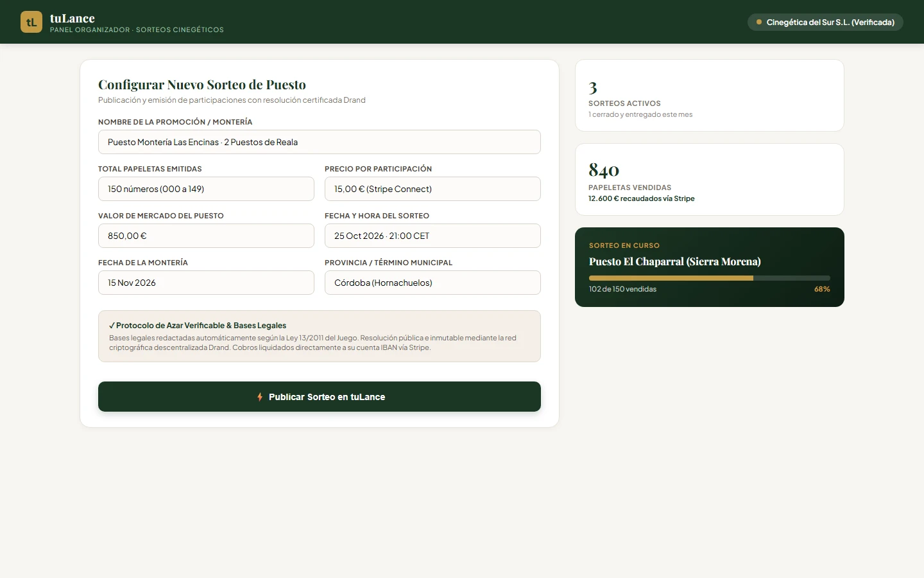
Task: Click the tL logo icon
Action: click(x=31, y=22)
